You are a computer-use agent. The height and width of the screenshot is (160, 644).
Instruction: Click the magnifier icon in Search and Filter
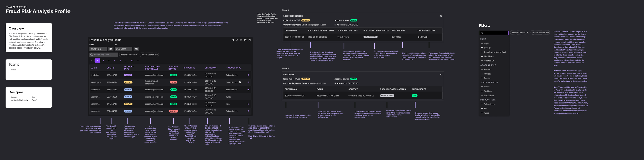point(91,55)
